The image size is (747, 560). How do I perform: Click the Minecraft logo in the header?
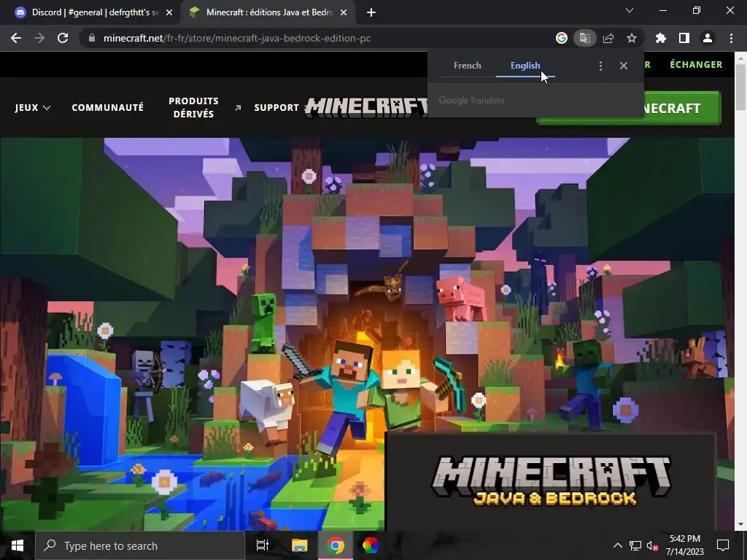(366, 107)
